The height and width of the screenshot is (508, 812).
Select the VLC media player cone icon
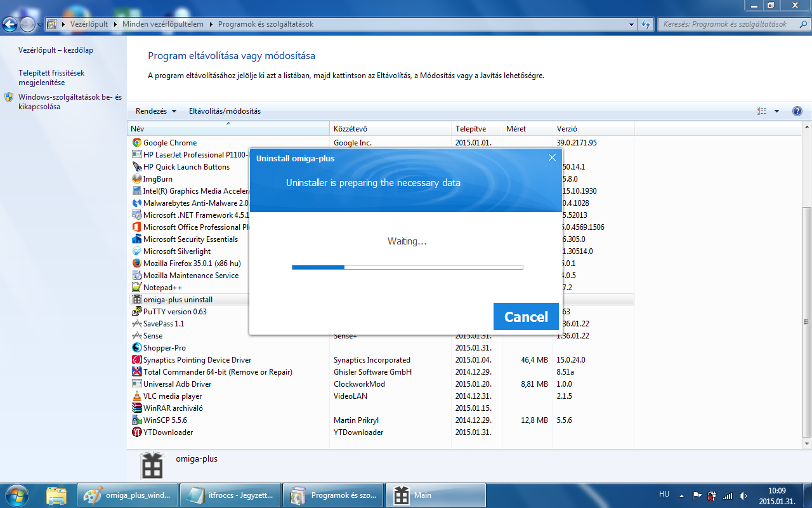tap(136, 396)
